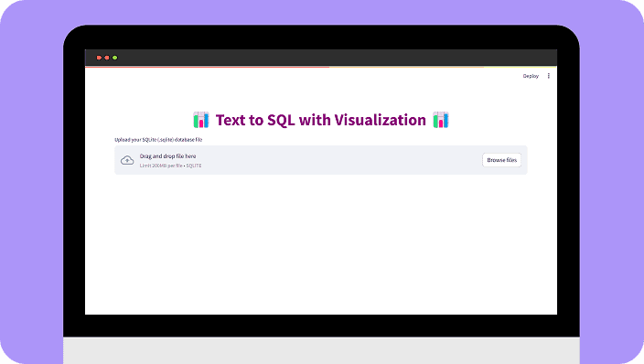The width and height of the screenshot is (644, 364).
Task: Click the 'Drag and drop file here' text
Action: tap(167, 156)
